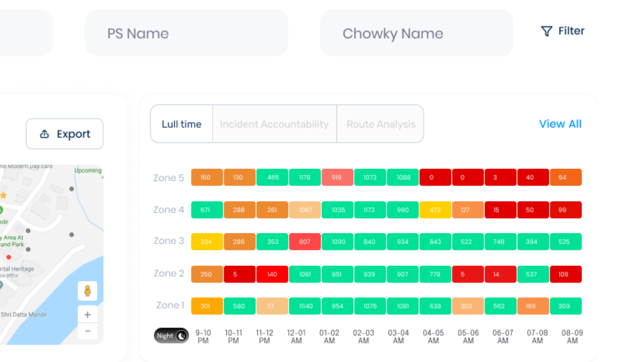Switch to the Lull time tab
The height and width of the screenshot is (362, 644).
pyautogui.click(x=182, y=124)
